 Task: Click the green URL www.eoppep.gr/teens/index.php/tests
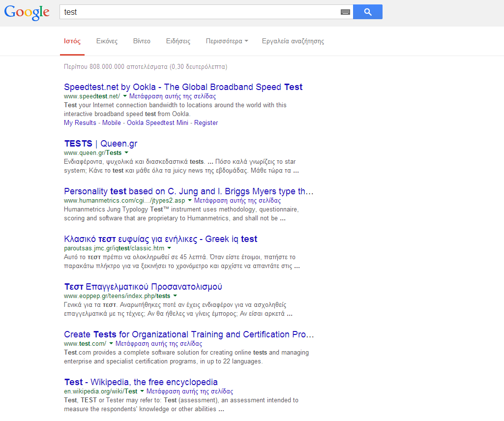[117, 296]
